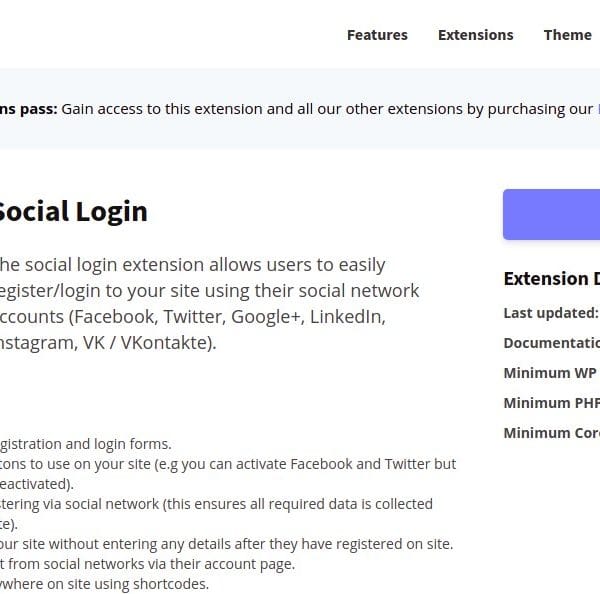Click the 'Minimum WP' label
The height and width of the screenshot is (594, 600).
550,373
